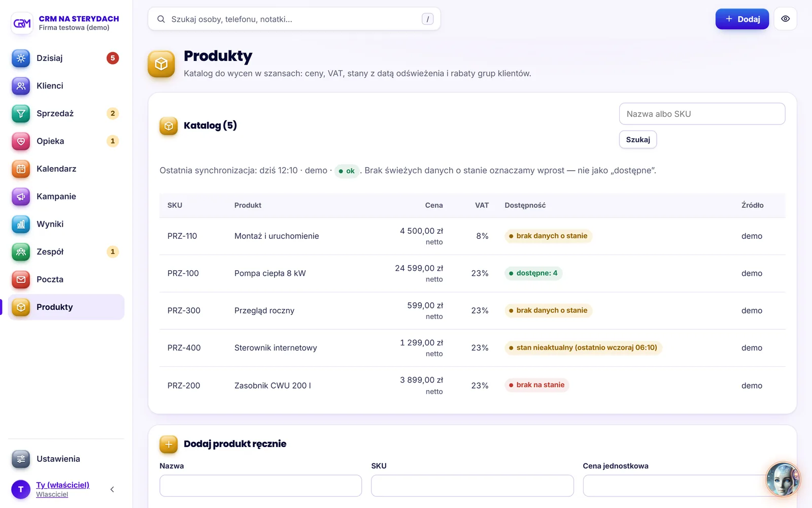Image resolution: width=812 pixels, height=508 pixels.
Task: Open Kampanie megaphone icon
Action: click(21, 197)
